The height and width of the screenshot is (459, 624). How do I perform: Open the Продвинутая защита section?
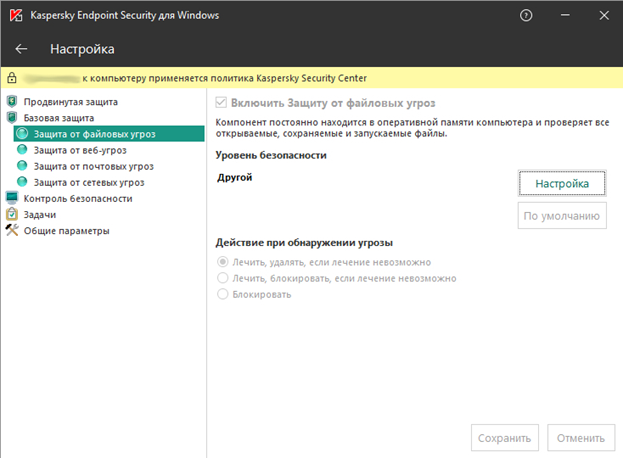[70, 102]
